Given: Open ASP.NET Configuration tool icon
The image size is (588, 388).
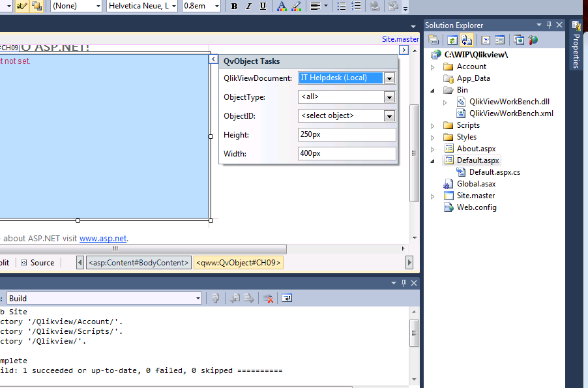Looking at the screenshot, I should click(534, 40).
